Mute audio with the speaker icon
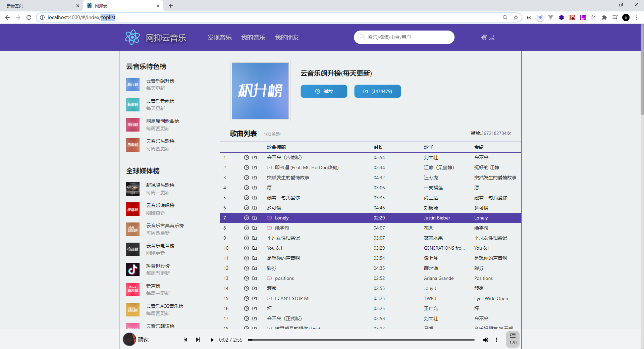The width and height of the screenshot is (644, 349). coord(485,340)
